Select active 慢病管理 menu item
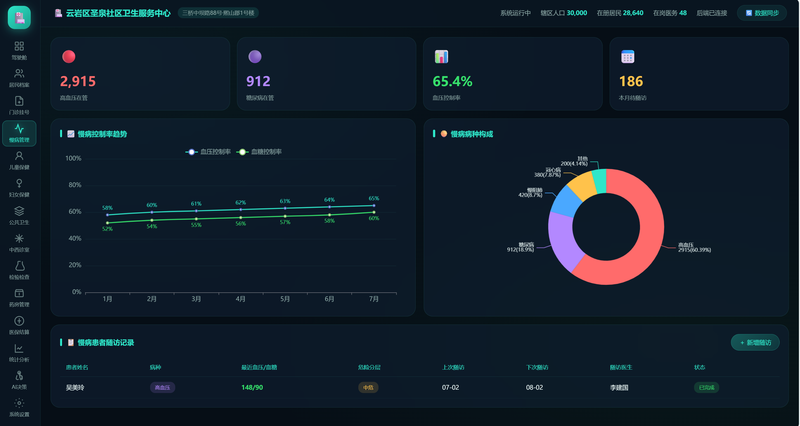The height and width of the screenshot is (426, 800). [19, 133]
